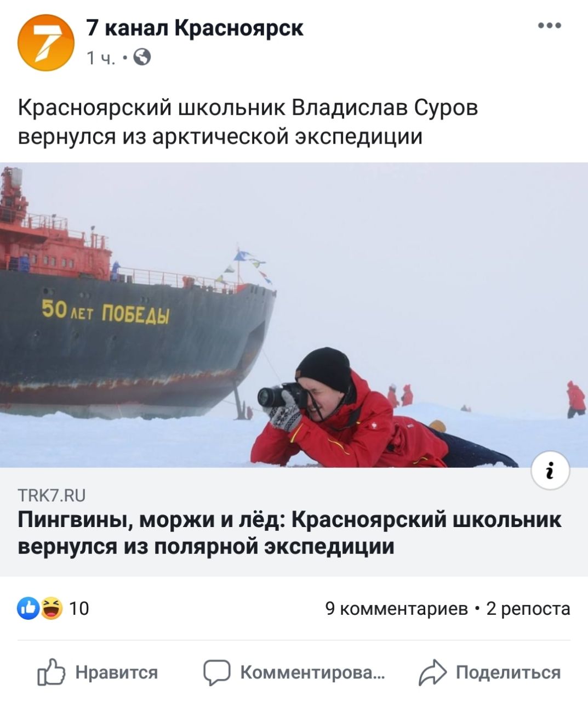Show the 9 комментариев list
Viewport: 588px width, 702px height.
(397, 609)
